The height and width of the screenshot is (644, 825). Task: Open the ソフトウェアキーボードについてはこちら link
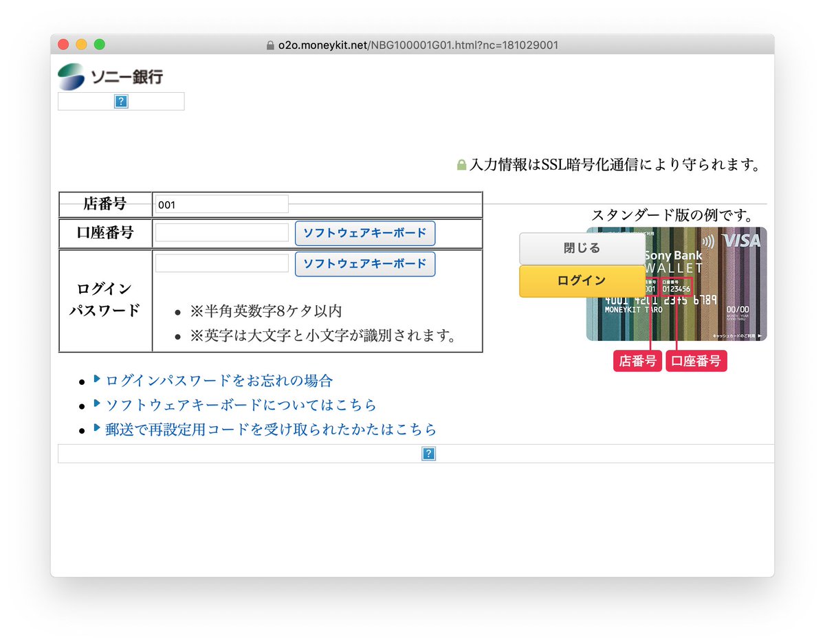(241, 405)
